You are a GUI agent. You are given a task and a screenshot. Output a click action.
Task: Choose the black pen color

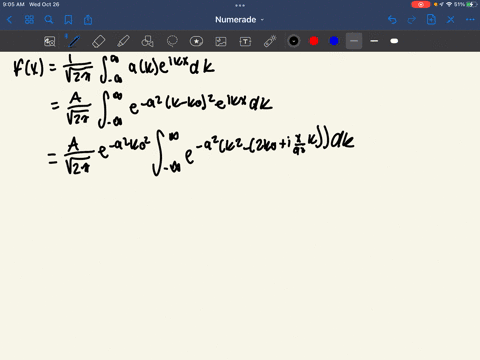294,41
